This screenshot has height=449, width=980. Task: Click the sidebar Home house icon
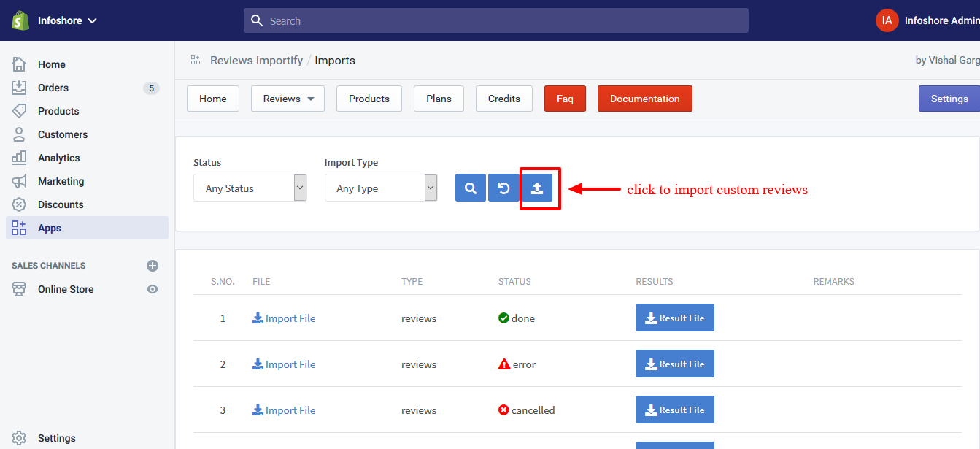[19, 64]
